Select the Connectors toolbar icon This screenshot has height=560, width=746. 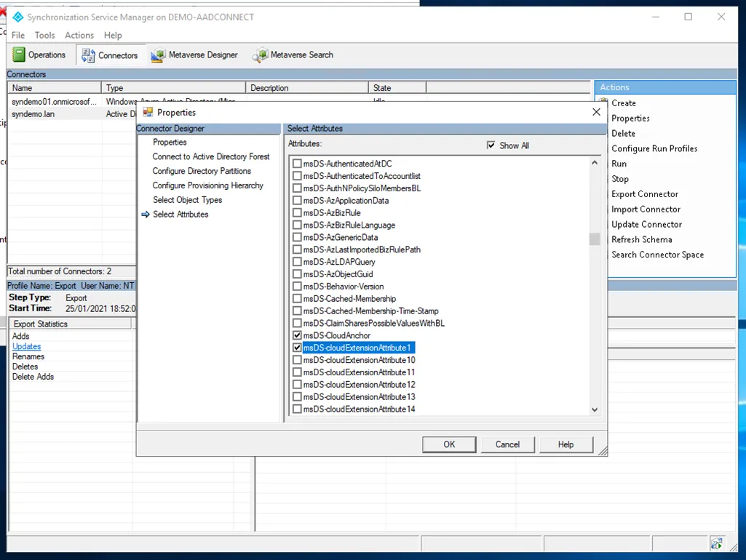89,55
